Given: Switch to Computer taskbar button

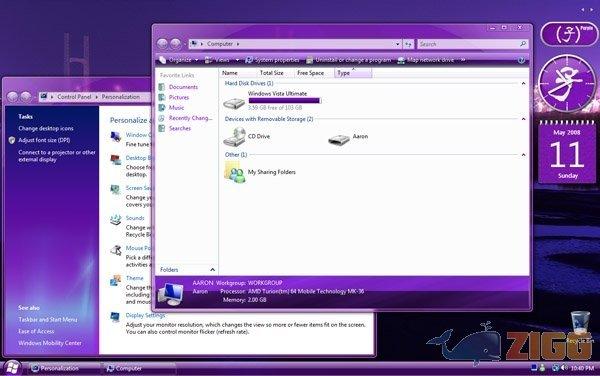Looking at the screenshot, I should click(x=139, y=368).
